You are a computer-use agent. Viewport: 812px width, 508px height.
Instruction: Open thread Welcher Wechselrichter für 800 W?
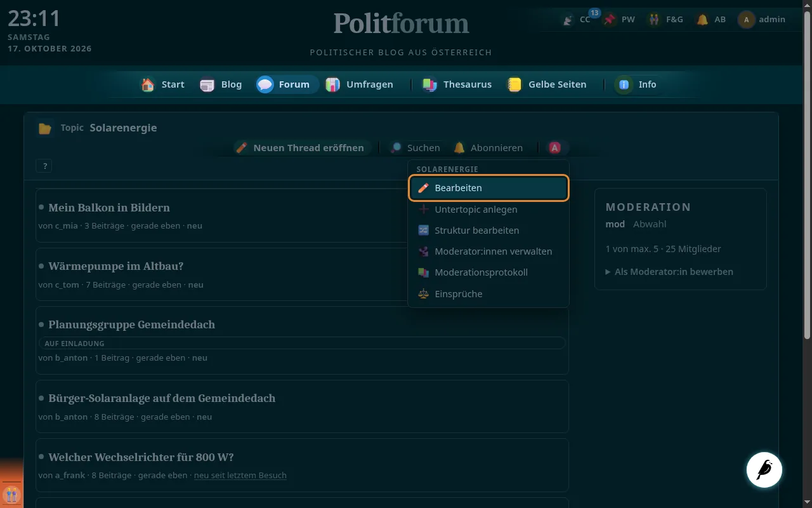pos(141,457)
